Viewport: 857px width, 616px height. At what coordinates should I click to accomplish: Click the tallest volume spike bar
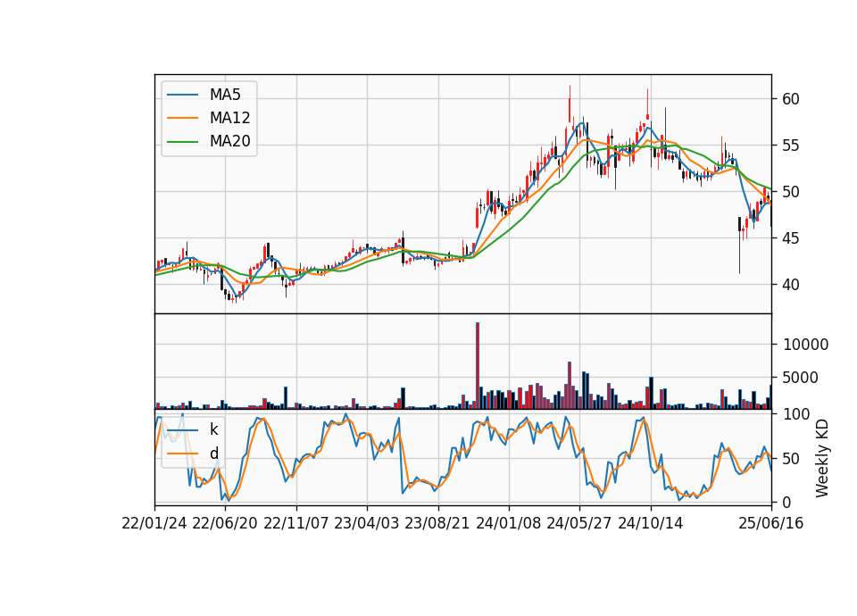pos(477,366)
